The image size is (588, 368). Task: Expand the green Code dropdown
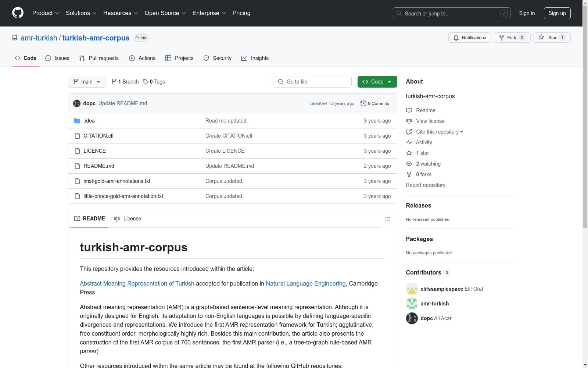point(377,82)
